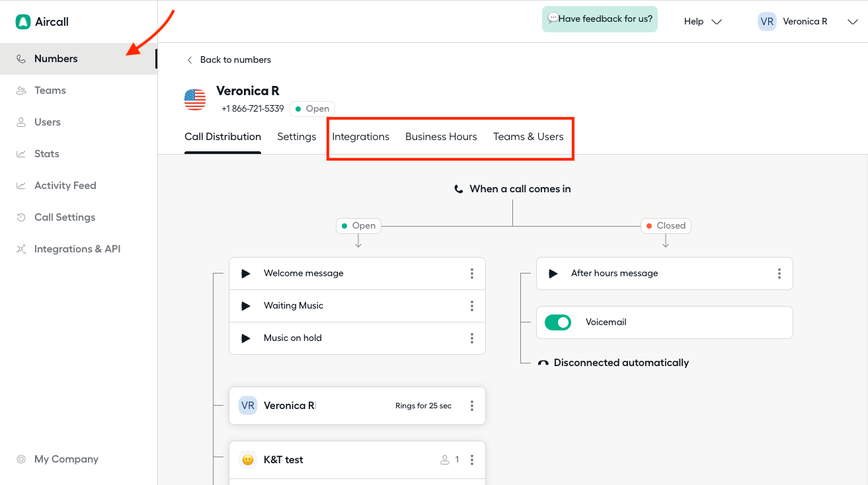Click the Activity Feed chart icon

coord(21,186)
